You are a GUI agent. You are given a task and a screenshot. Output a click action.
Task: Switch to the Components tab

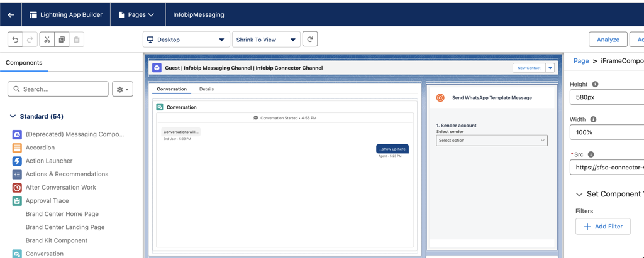(24, 63)
